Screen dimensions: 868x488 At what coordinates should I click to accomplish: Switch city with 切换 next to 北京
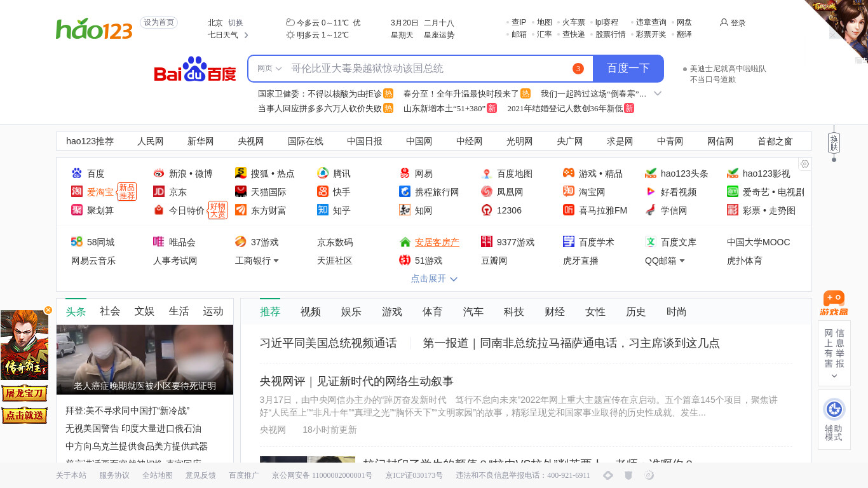click(236, 23)
